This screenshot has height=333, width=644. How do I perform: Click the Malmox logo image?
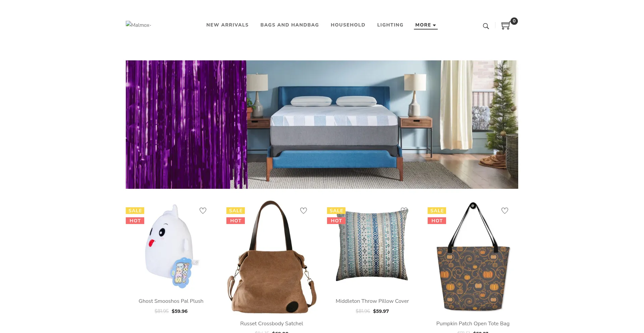click(x=139, y=25)
